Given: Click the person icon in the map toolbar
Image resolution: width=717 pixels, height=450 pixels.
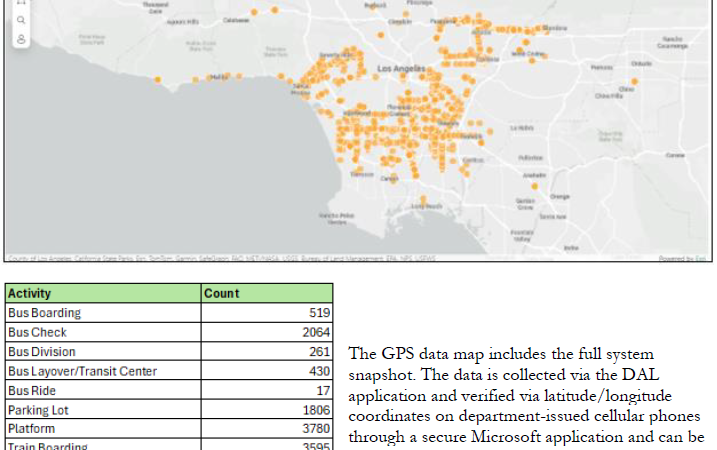Looking at the screenshot, I should point(21,40).
